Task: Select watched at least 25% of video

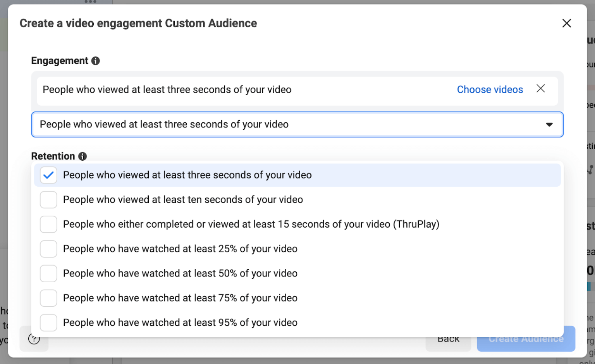Action: tap(48, 249)
